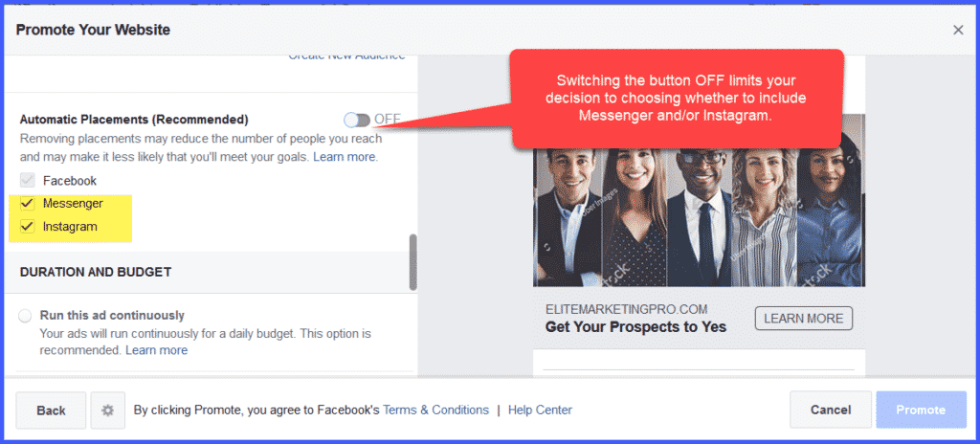Click the gear settings icon beside Back
Viewport: 980px width, 444px height.
coord(107,411)
